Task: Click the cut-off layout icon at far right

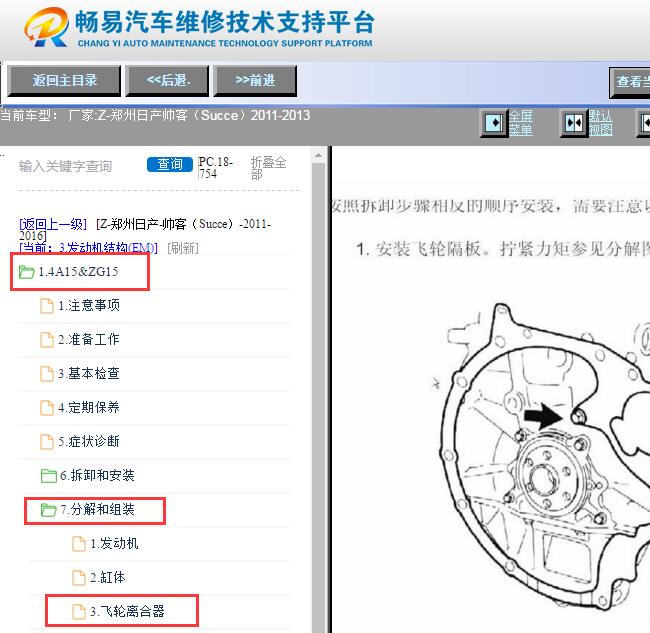Action: click(643, 123)
